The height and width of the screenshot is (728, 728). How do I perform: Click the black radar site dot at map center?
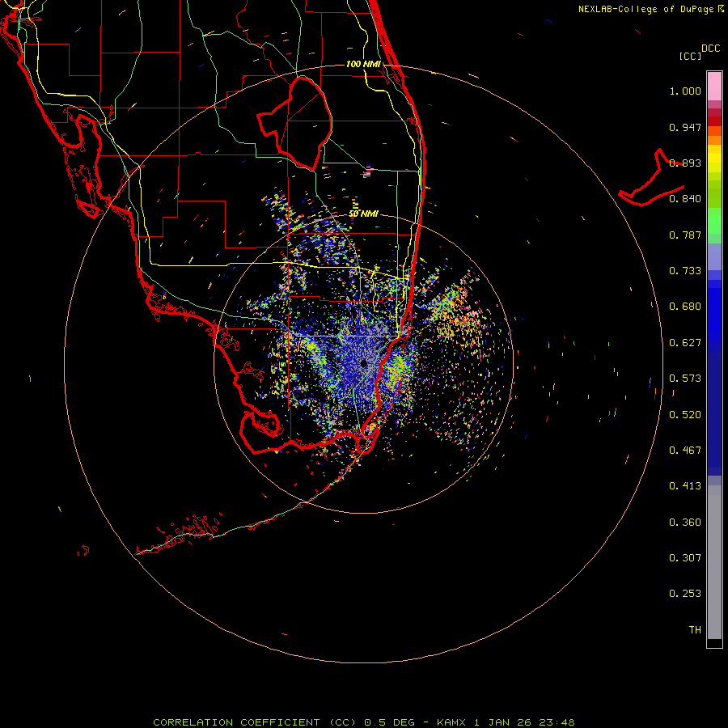tap(363, 363)
